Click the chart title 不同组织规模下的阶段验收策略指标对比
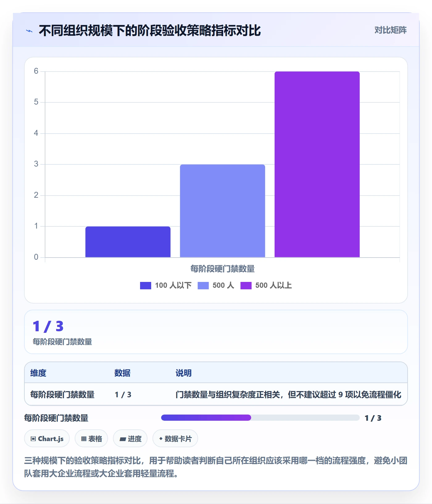This screenshot has height=504, width=432. tap(150, 31)
